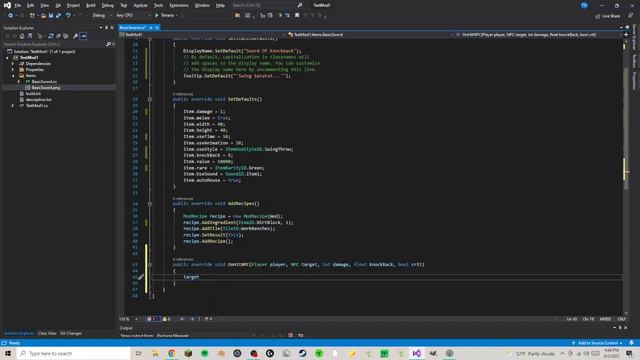Click the File Explorer taskbar icon

point(156,353)
